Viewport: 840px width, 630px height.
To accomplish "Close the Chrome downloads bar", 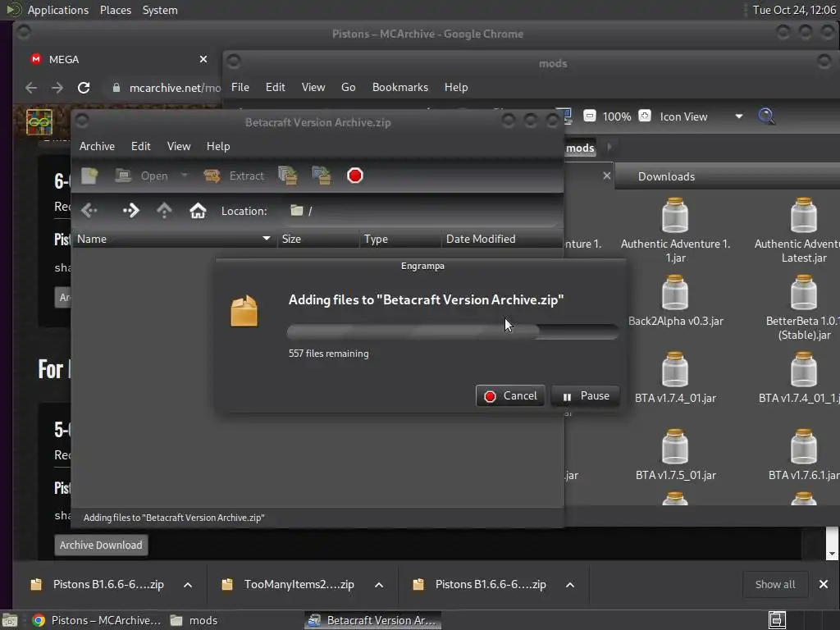I will [824, 584].
